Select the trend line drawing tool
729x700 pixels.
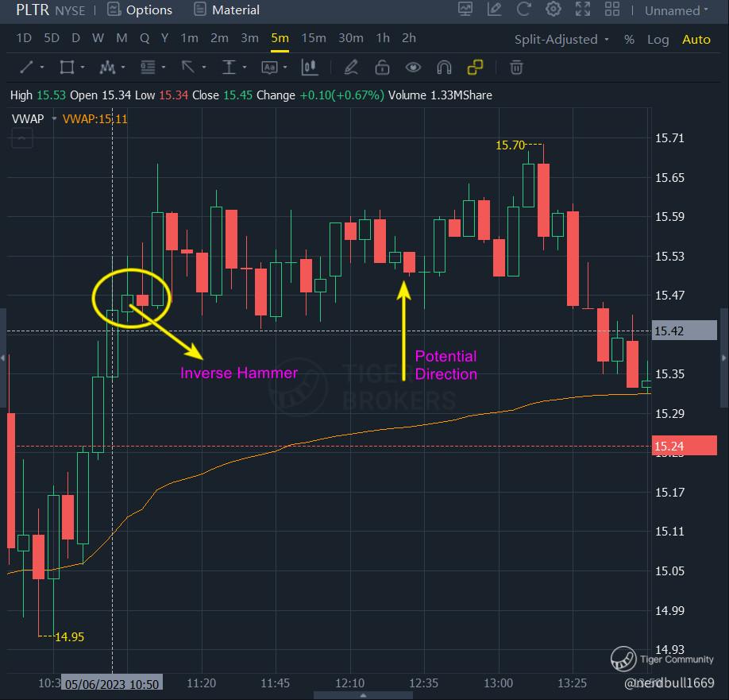tap(26, 68)
